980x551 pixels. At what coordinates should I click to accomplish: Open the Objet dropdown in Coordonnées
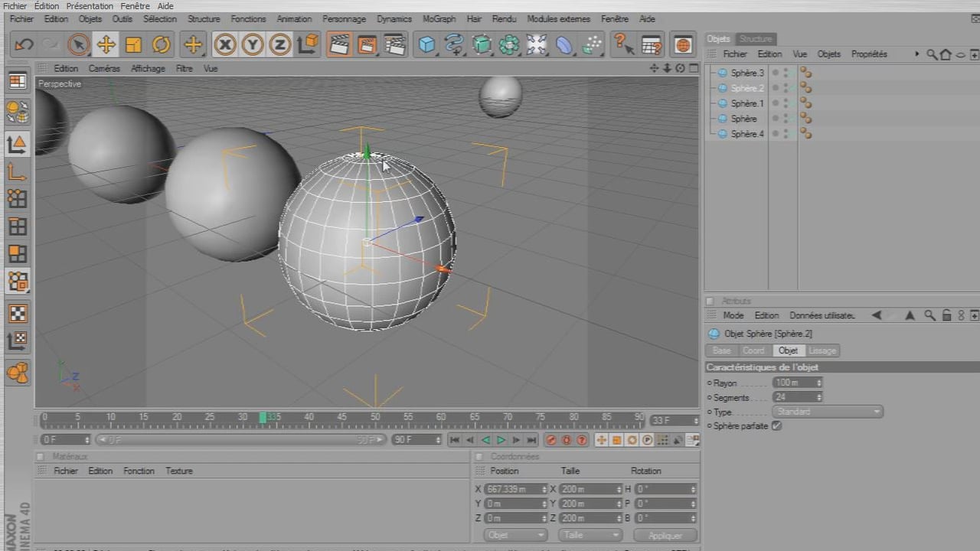[515, 535]
